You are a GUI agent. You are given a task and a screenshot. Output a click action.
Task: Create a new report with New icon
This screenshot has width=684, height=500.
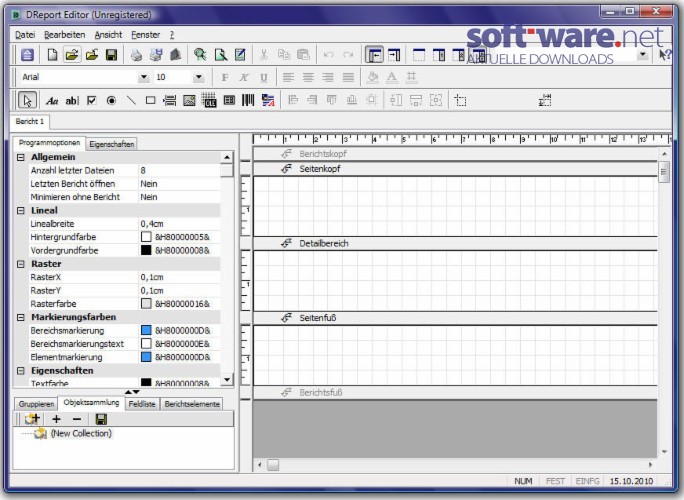52,55
